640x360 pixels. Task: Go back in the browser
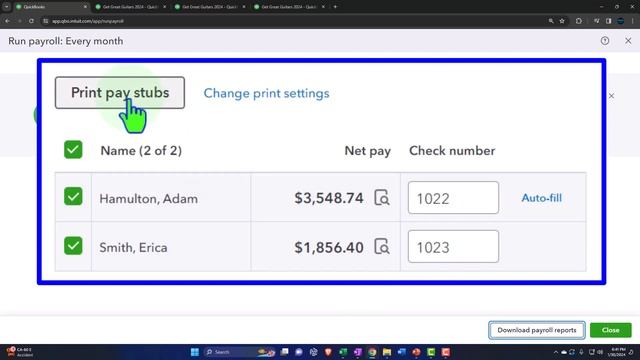(x=7, y=21)
